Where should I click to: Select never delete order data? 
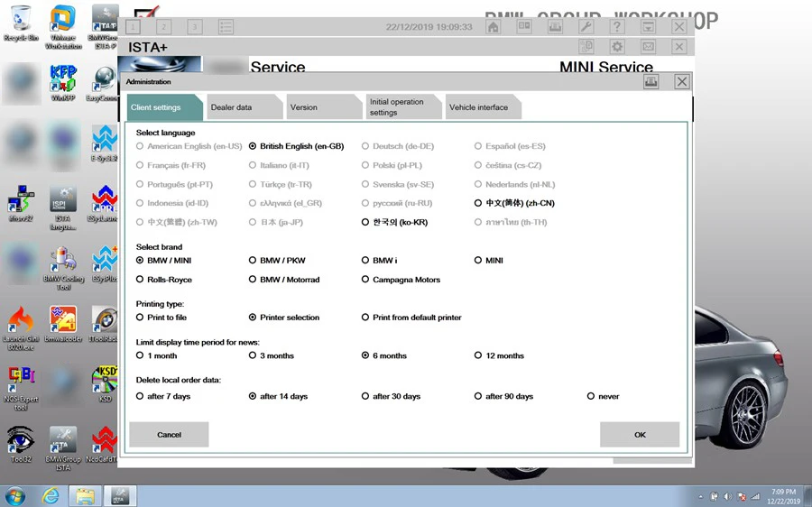point(604,396)
